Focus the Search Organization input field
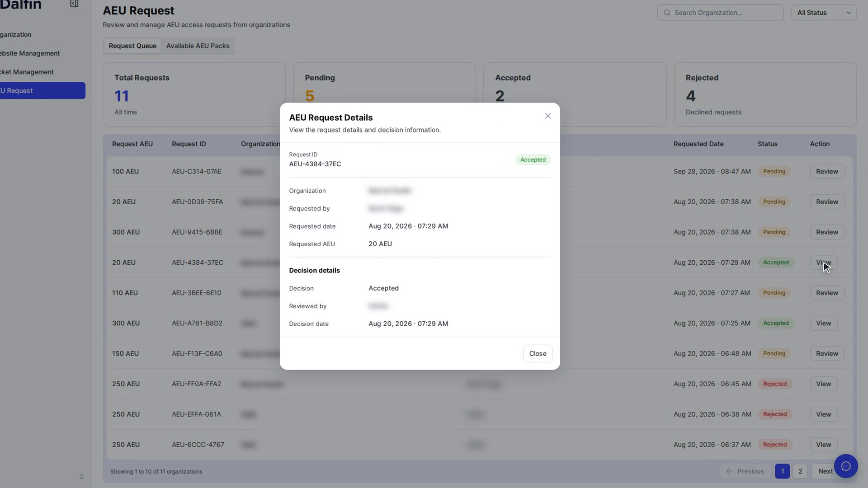This screenshot has height=488, width=868. (x=720, y=13)
